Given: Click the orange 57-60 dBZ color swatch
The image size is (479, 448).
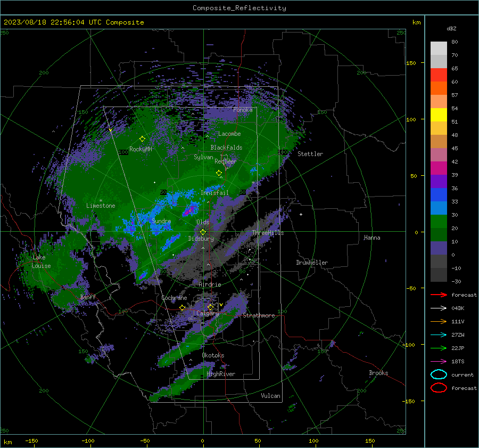Looking at the screenshot, I should [x=439, y=88].
